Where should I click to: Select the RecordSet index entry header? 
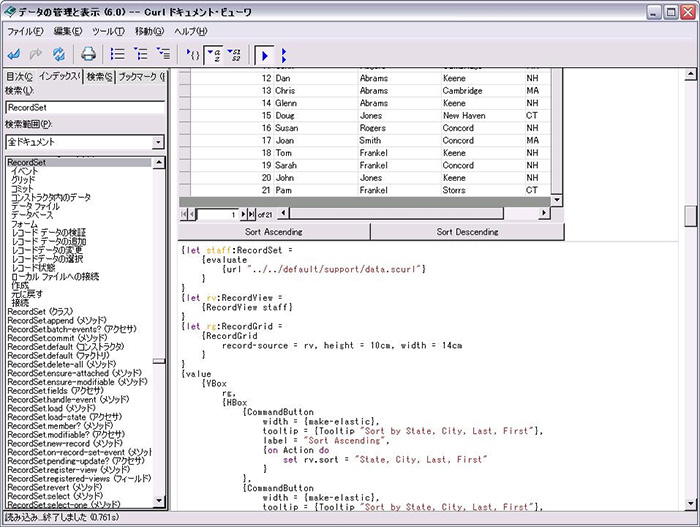pos(27,162)
